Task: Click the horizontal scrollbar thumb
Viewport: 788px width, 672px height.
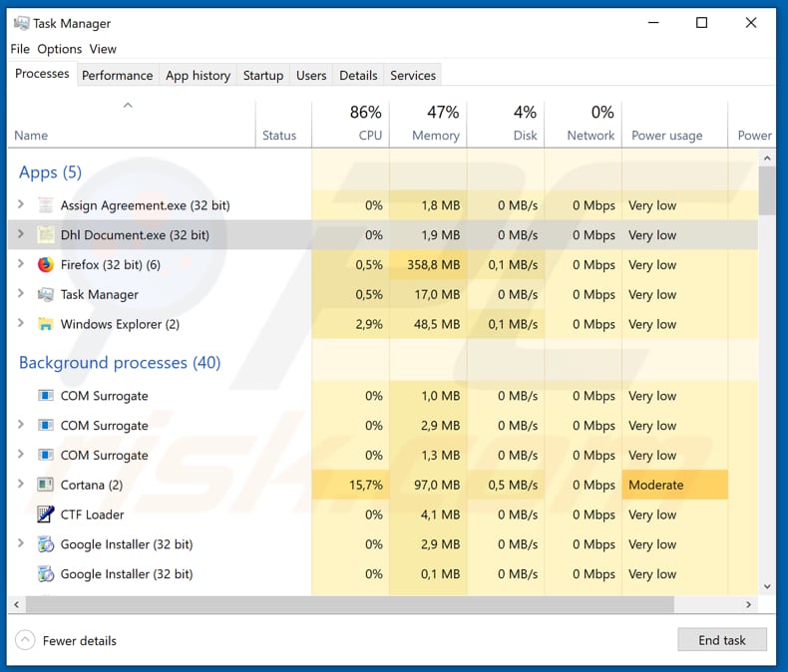Action: pyautogui.click(x=350, y=604)
